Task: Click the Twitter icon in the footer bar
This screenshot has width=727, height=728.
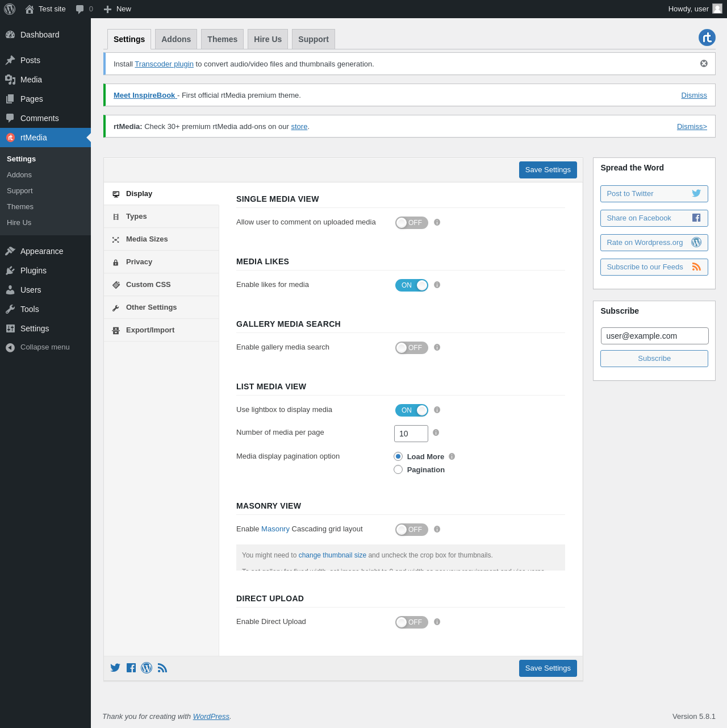Action: pyautogui.click(x=115, y=668)
